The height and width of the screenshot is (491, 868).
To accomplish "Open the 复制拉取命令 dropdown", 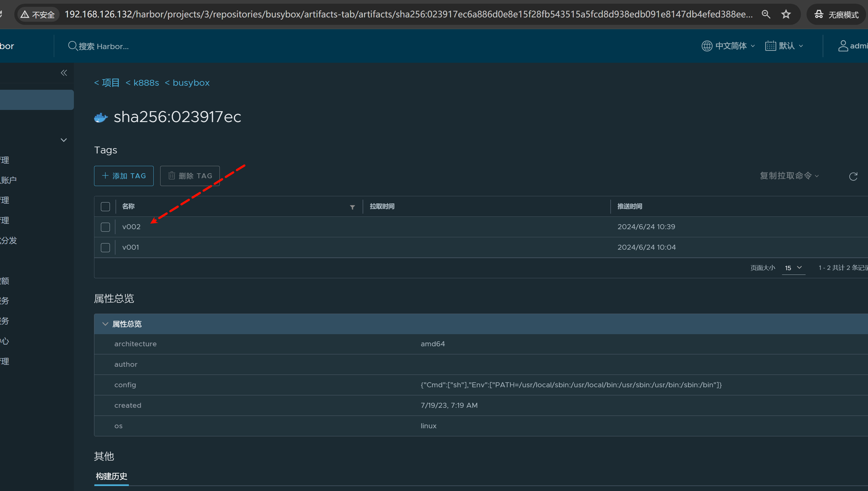I will click(x=789, y=176).
